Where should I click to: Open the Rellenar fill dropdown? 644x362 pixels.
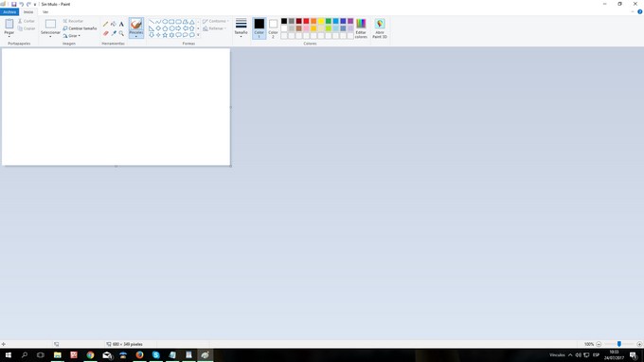pyautogui.click(x=214, y=28)
